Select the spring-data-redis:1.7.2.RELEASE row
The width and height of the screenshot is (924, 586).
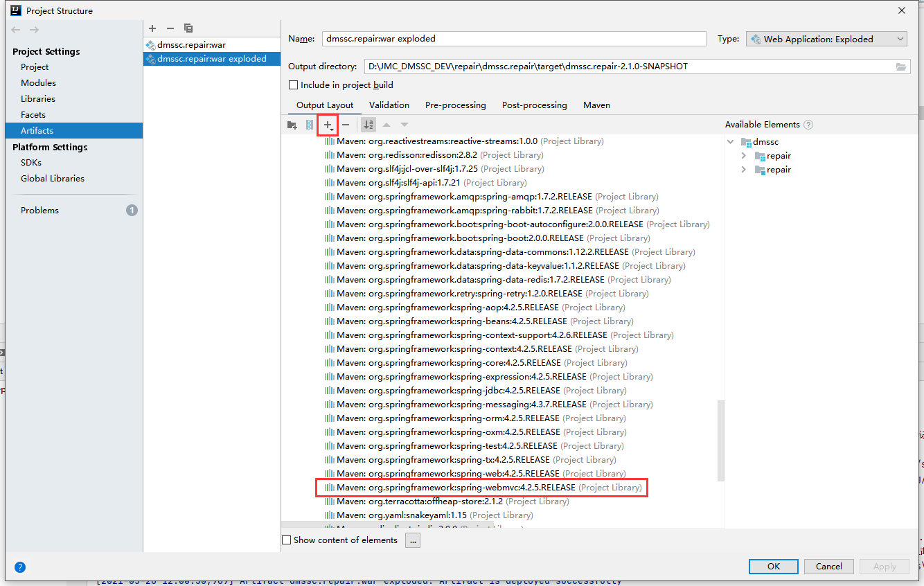coord(498,280)
